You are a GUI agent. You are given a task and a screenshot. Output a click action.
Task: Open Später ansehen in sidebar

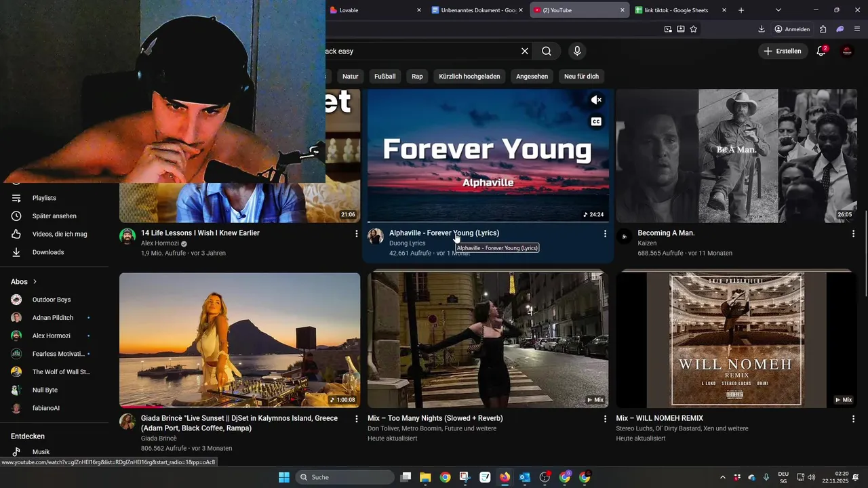(x=54, y=216)
